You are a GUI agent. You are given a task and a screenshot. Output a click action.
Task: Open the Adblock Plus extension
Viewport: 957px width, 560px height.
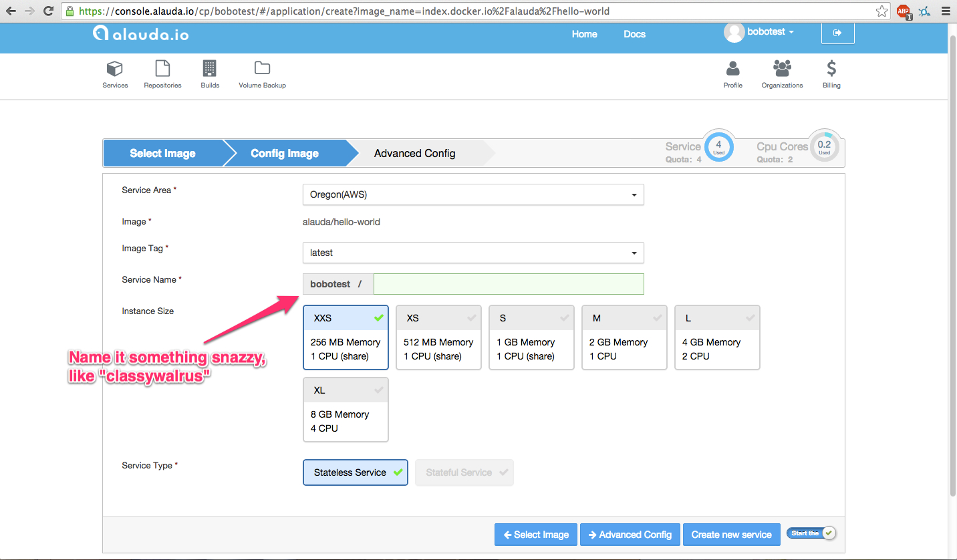(904, 11)
